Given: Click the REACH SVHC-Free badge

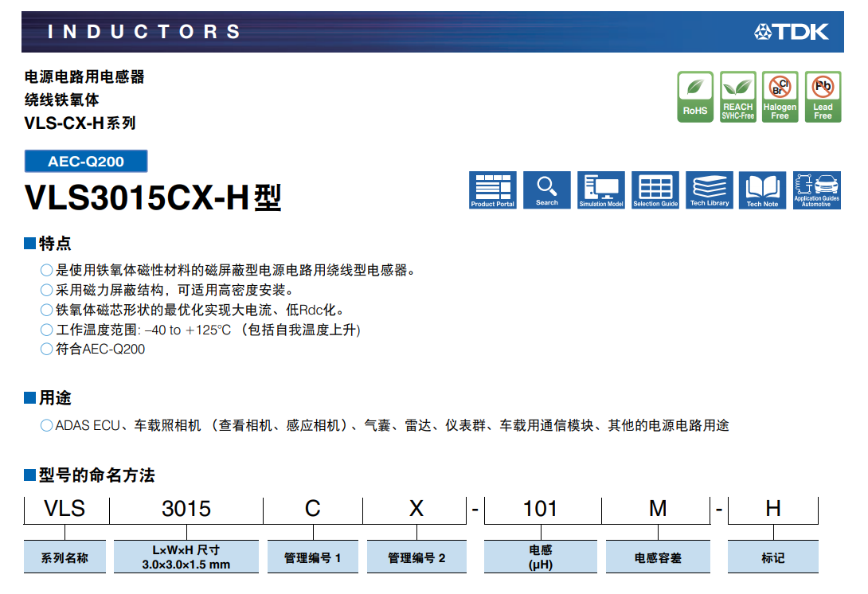Looking at the screenshot, I should click(737, 97).
